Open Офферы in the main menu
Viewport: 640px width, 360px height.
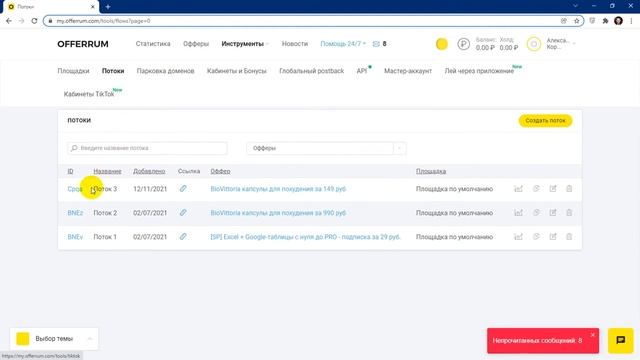[196, 44]
